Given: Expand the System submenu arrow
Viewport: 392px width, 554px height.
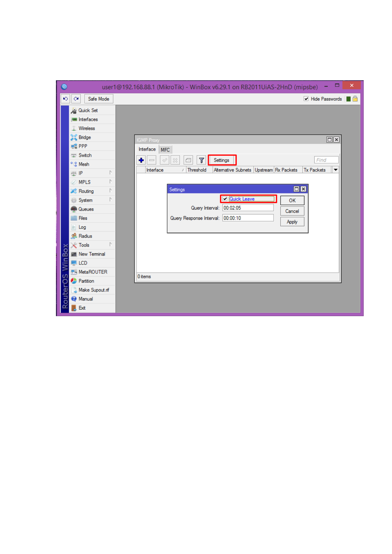Looking at the screenshot, I should (x=111, y=199).
